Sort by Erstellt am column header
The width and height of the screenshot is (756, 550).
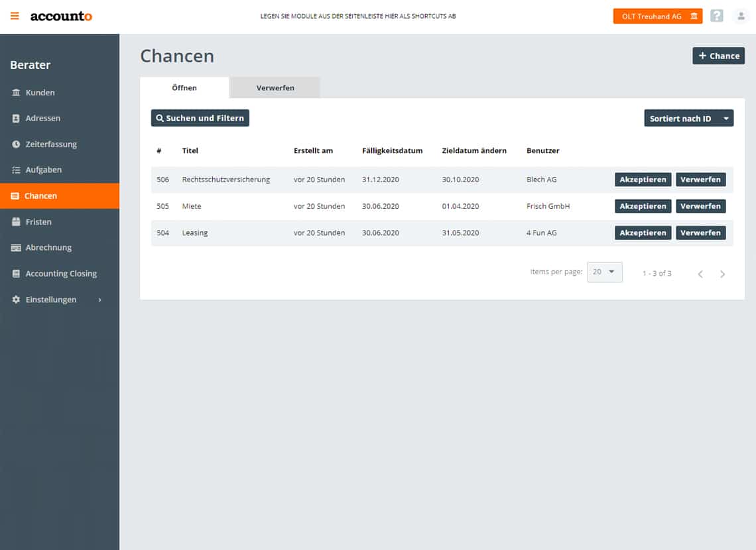[314, 150]
